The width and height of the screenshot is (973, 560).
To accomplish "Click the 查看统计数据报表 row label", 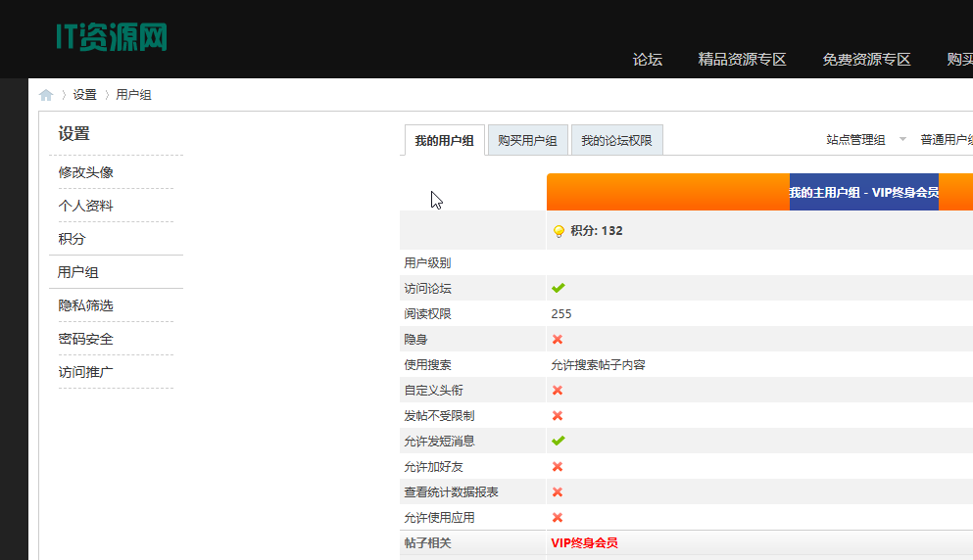I will 451,491.
